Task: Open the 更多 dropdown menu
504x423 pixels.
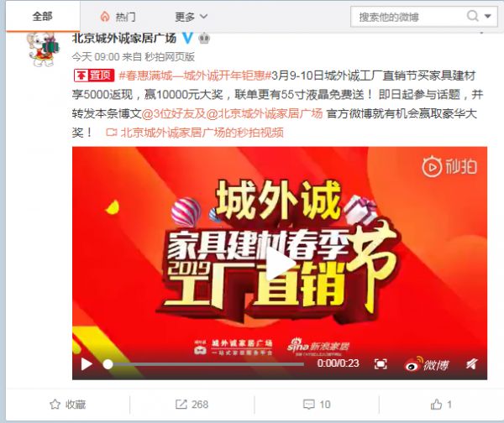Action: pos(191,17)
